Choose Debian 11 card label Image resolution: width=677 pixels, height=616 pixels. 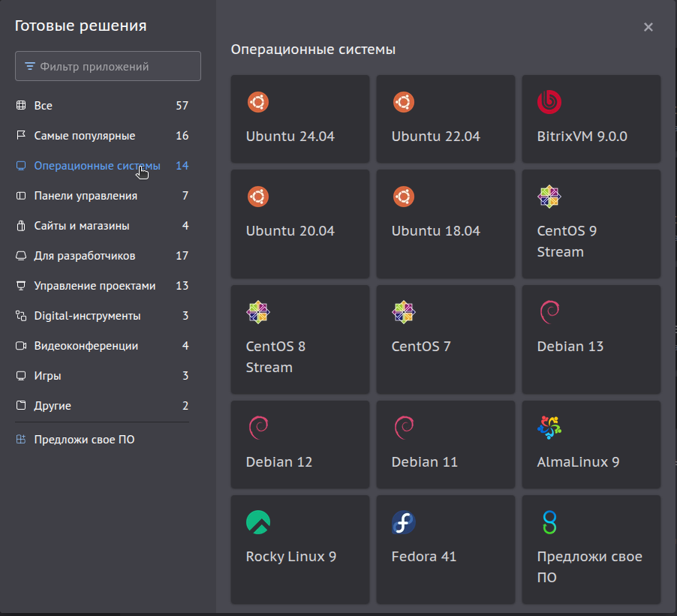point(424,462)
